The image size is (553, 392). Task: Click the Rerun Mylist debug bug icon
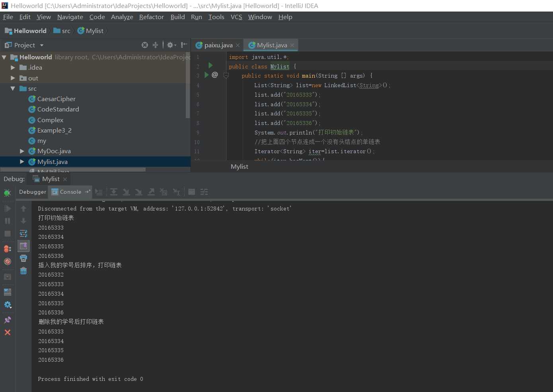(x=7, y=193)
